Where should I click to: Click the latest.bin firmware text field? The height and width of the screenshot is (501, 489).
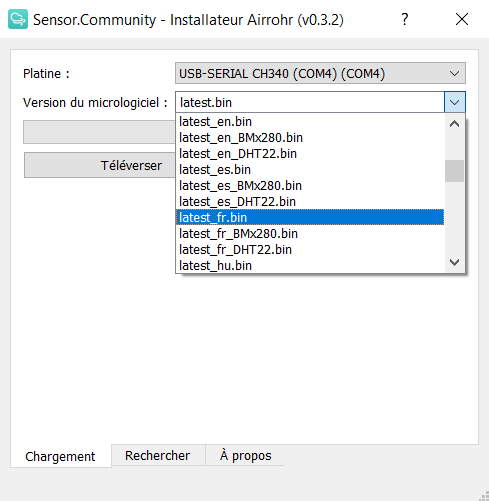[310, 102]
